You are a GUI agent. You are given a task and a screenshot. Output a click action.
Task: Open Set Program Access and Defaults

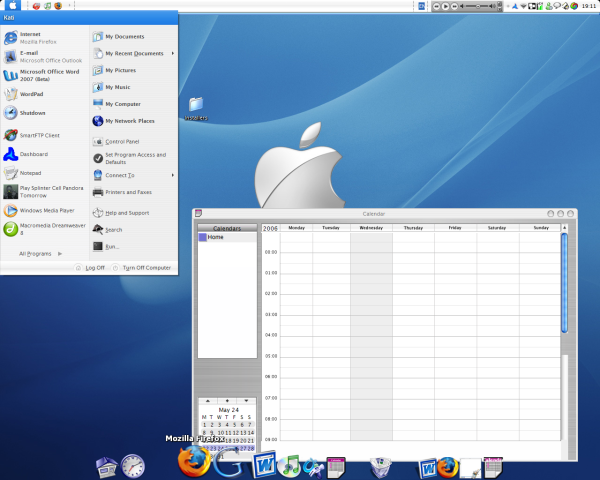(133, 158)
